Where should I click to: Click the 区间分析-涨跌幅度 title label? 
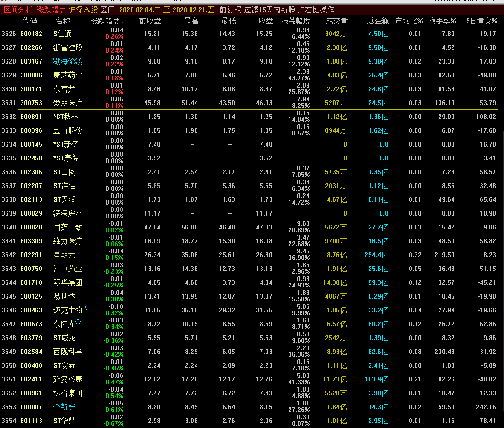coord(35,10)
